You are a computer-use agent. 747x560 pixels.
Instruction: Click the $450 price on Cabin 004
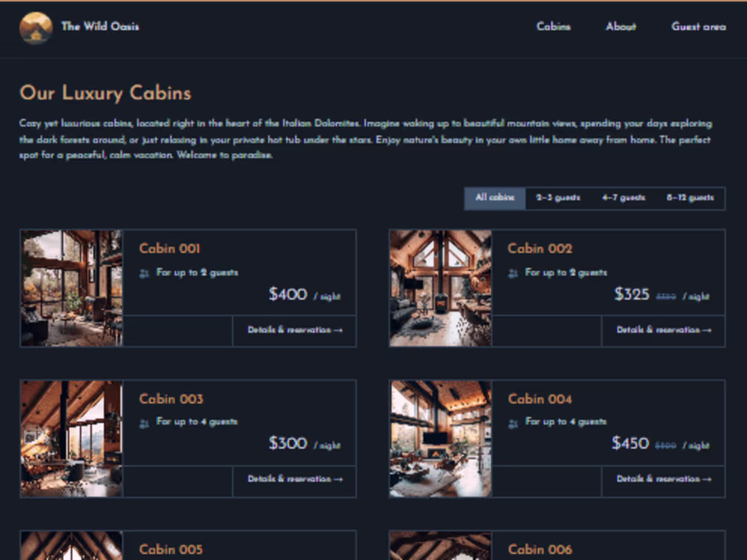[630, 443]
